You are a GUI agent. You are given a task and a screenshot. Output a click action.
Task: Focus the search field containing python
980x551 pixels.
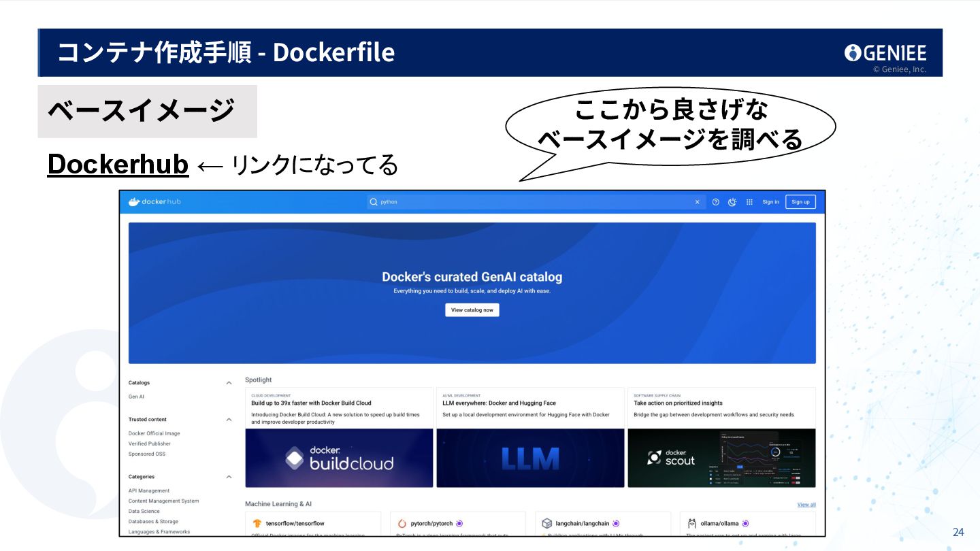(x=535, y=202)
